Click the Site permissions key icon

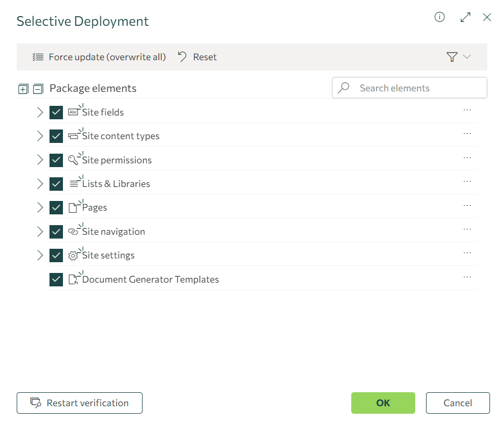(73, 160)
